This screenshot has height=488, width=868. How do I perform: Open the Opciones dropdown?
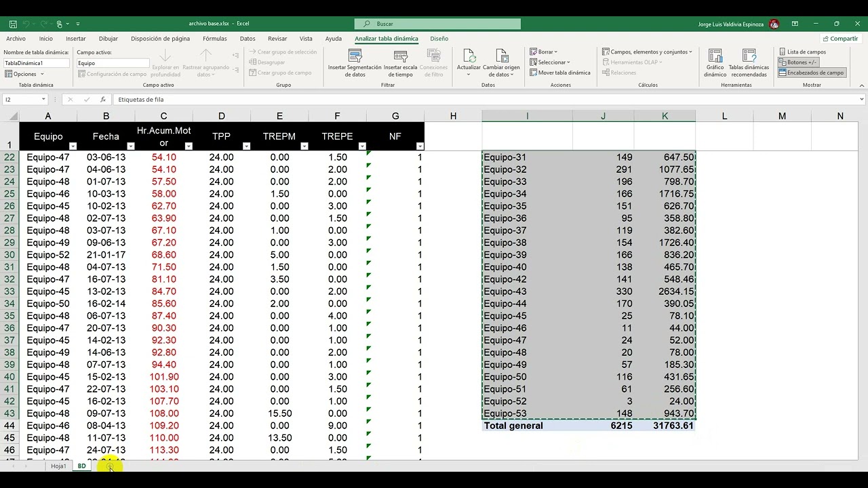24,74
